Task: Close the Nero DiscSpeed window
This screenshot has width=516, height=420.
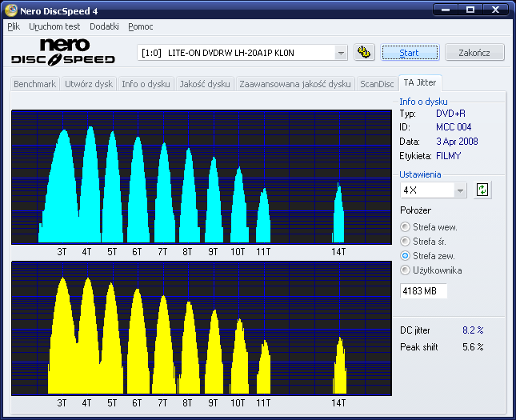Action: (x=495, y=10)
